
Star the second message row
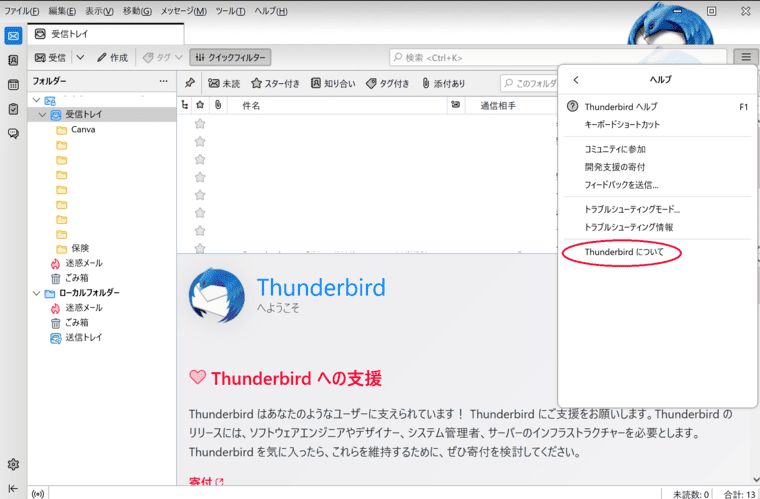(x=200, y=141)
